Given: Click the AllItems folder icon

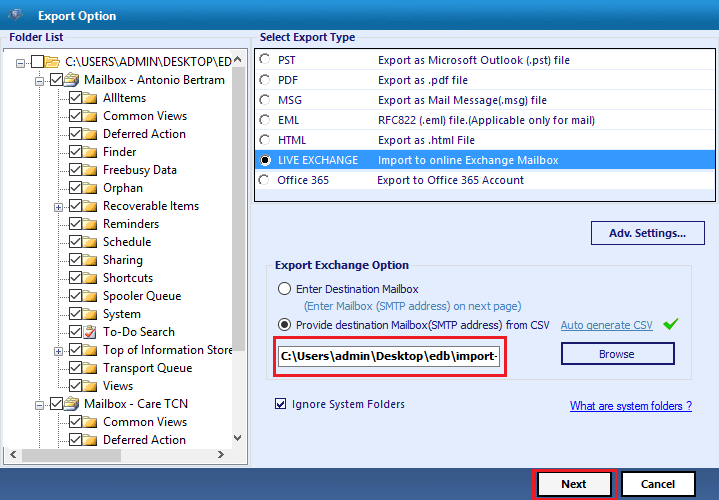Looking at the screenshot, I should (90, 98).
